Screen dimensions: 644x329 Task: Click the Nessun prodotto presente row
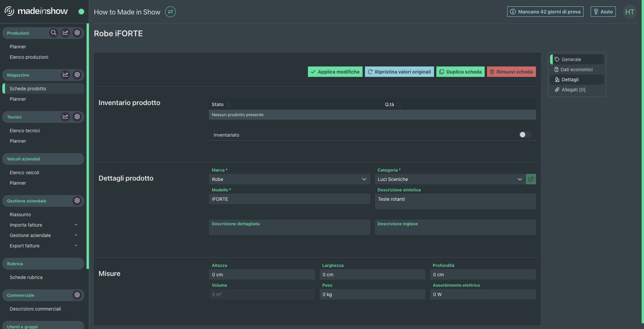[x=372, y=115]
